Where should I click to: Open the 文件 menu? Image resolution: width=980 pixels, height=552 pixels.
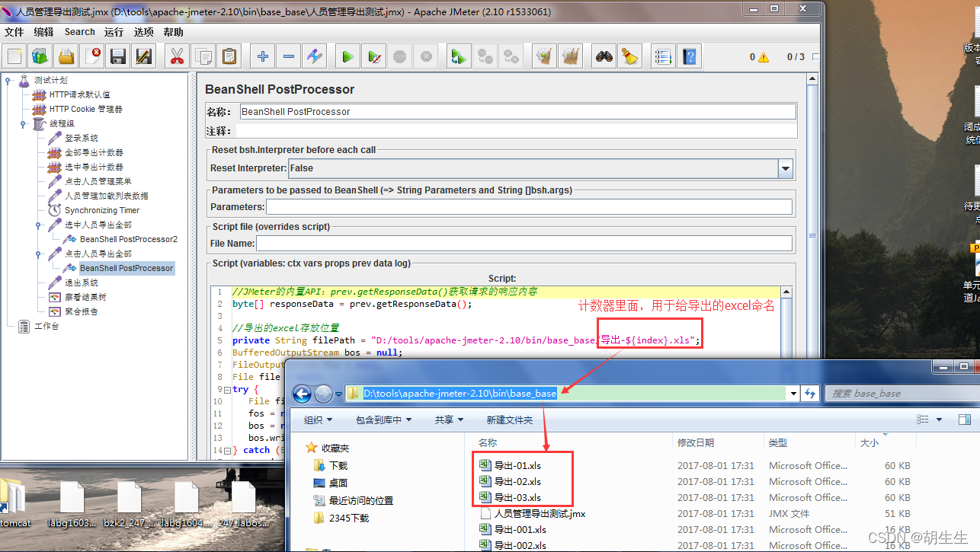click(x=14, y=32)
